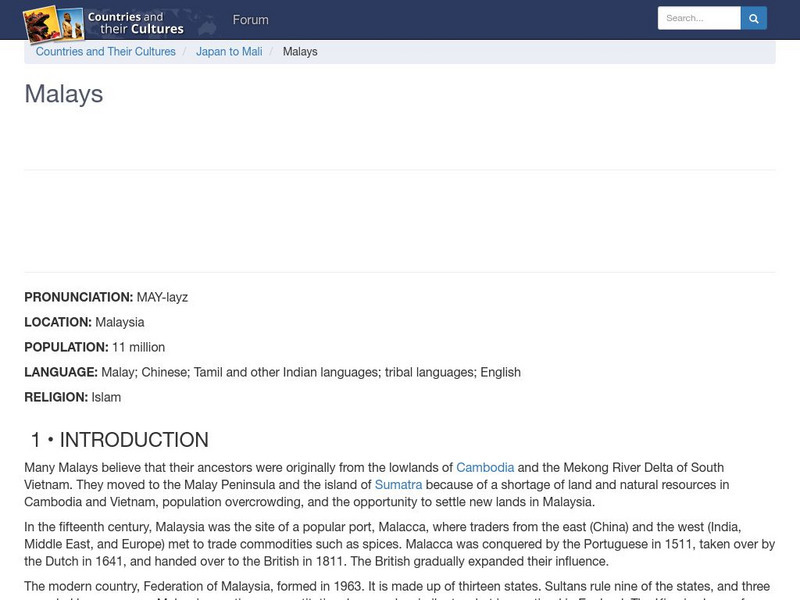Click the LANGUAGE line listing Malay; Chinese
The width and height of the screenshot is (800, 600).
[x=272, y=372]
